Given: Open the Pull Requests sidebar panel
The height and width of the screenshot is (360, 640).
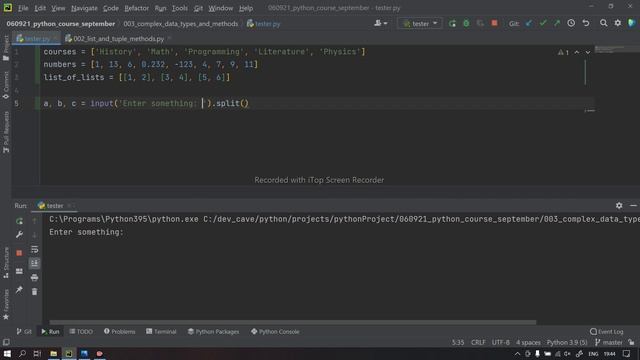Looking at the screenshot, I should tap(6, 132).
